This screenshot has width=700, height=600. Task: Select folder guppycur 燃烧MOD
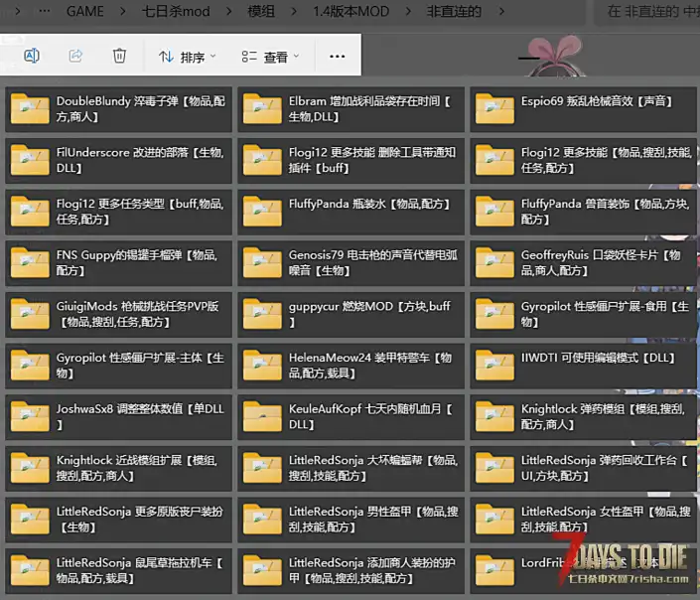pyautogui.click(x=350, y=314)
